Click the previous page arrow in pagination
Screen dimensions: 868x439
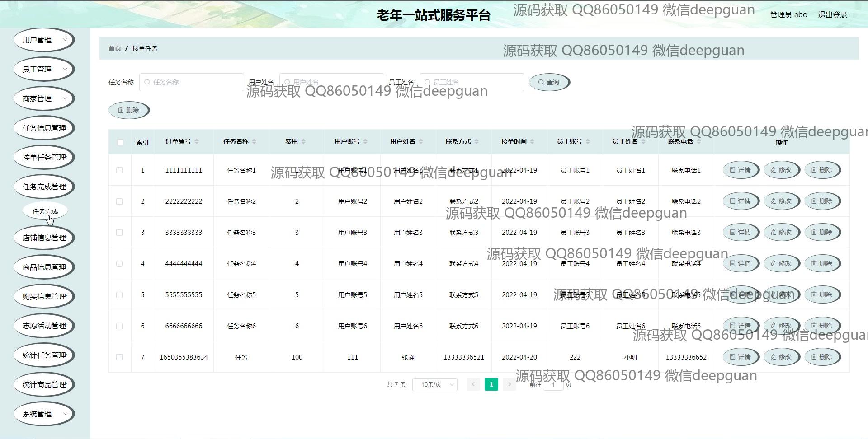coord(473,384)
